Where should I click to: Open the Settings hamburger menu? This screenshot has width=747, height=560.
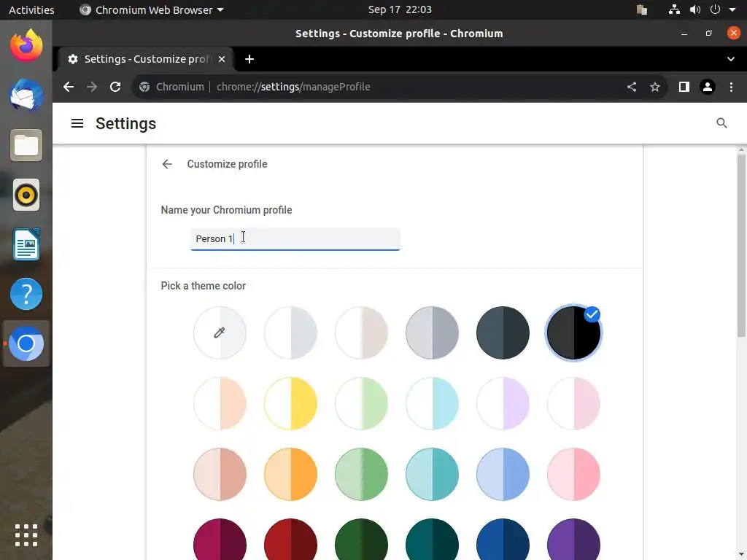(77, 124)
